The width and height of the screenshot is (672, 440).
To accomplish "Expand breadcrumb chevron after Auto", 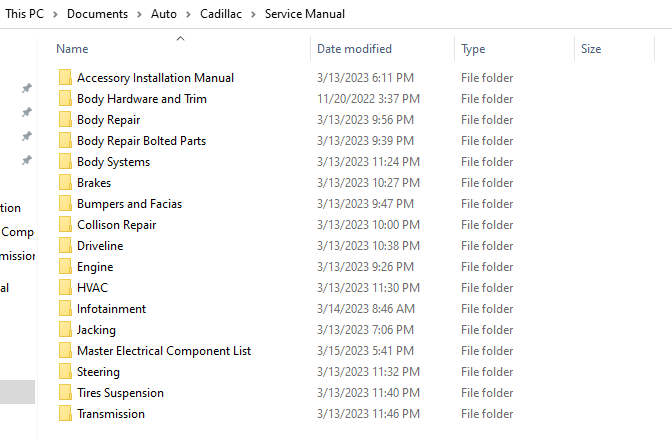I will coord(188,14).
